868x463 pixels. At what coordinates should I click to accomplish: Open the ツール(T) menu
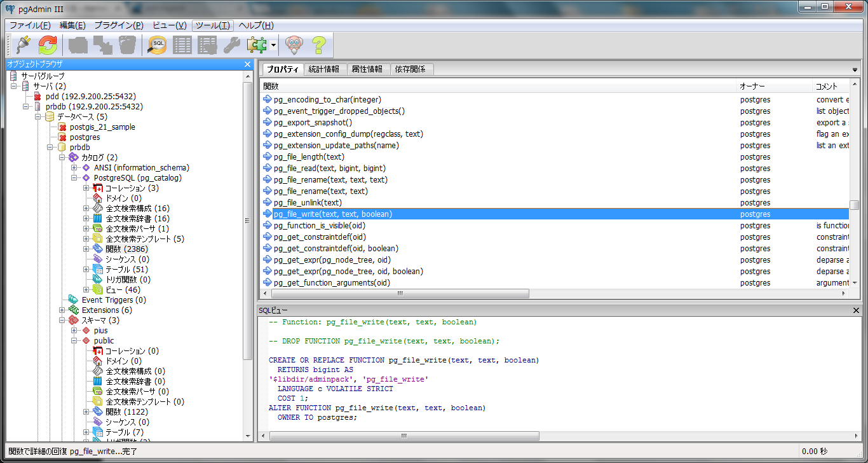(212, 25)
